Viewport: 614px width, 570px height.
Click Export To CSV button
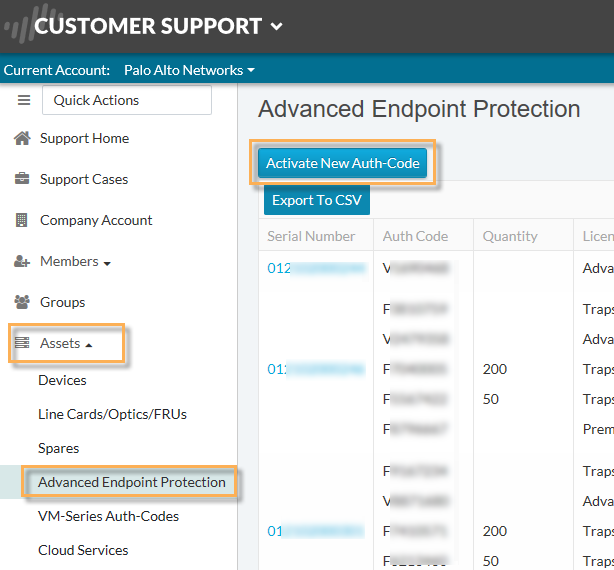pos(317,200)
